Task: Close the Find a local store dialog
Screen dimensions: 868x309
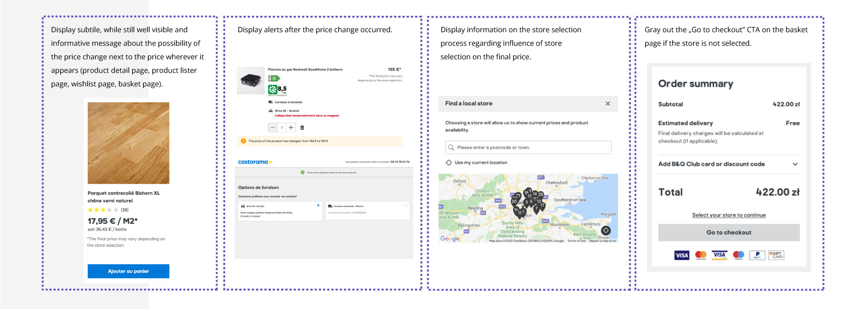Action: pos(608,103)
